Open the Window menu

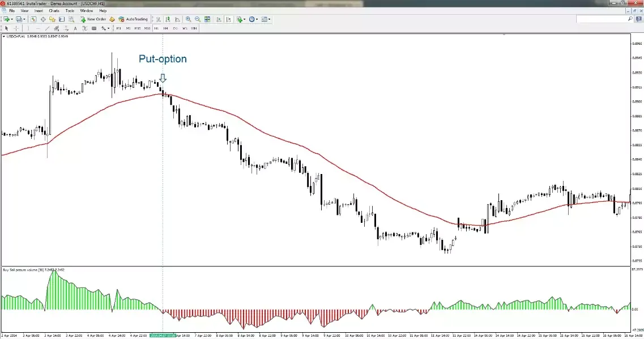(86, 11)
